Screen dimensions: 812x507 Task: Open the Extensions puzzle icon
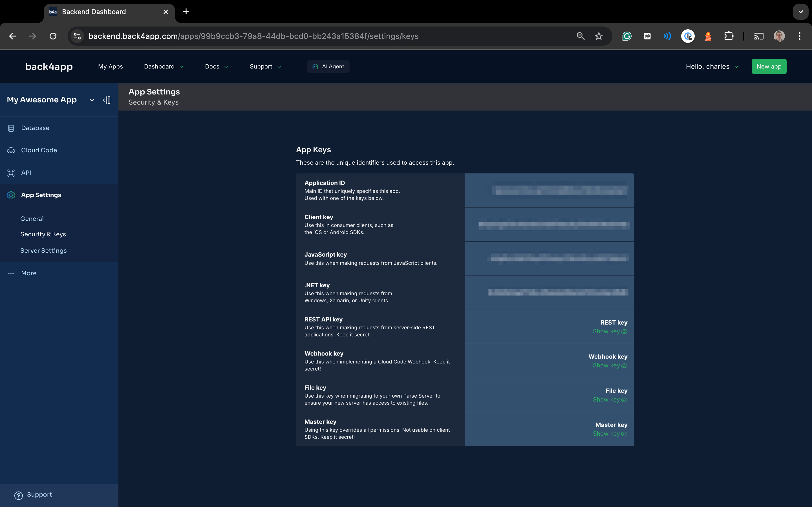click(x=729, y=36)
